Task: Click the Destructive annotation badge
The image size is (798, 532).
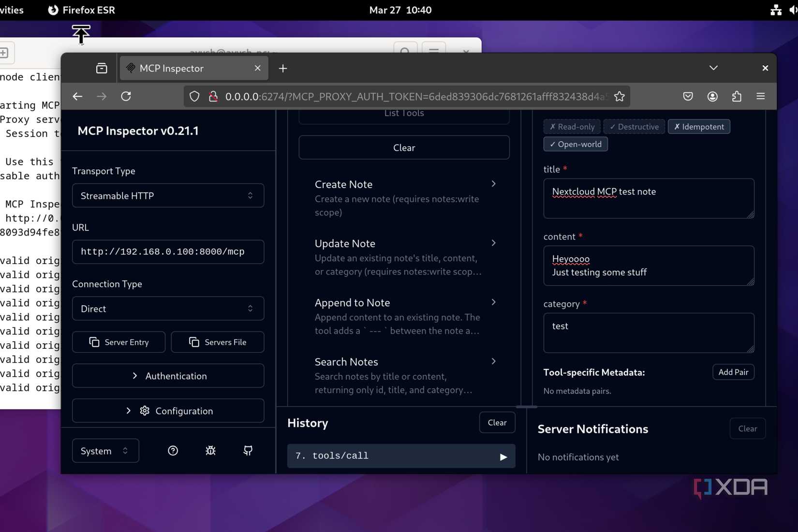Action: click(634, 127)
